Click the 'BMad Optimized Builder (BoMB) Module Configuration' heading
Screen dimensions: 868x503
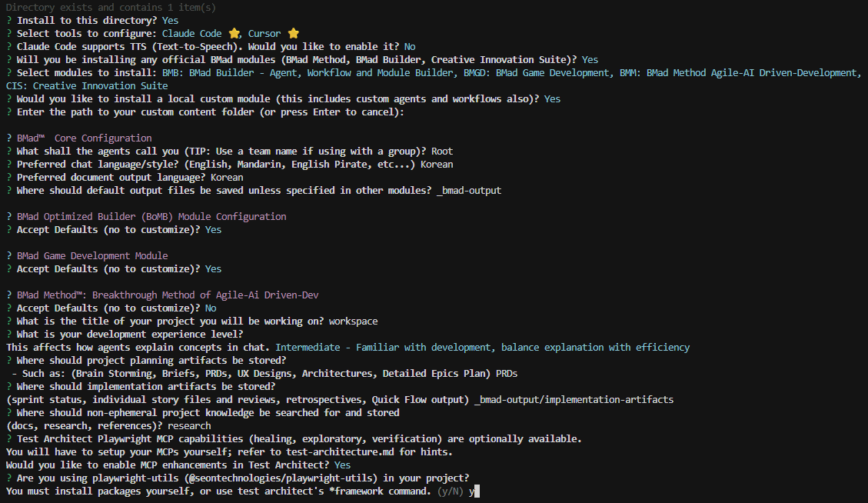(151, 217)
